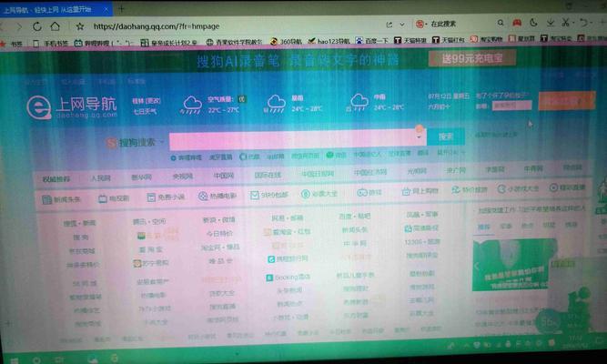Viewport: 607px width, 364px height.
Task: Click the 游戏 gamepad icon
Action: tap(362, 192)
